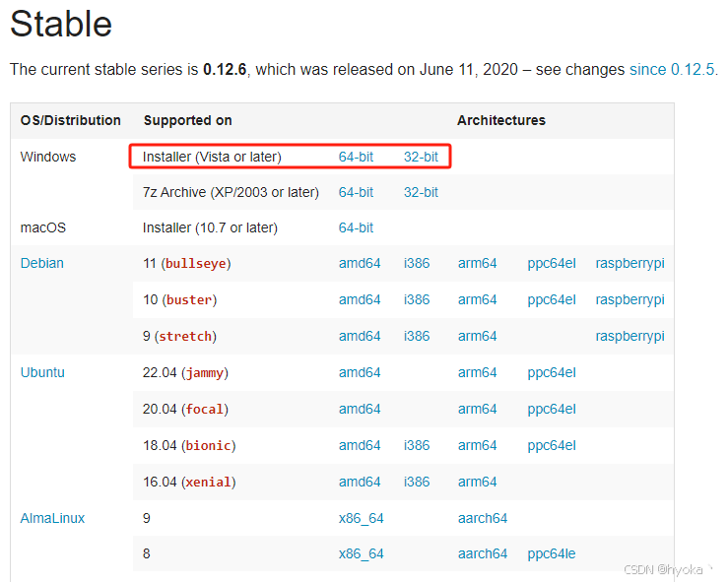728x582 pixels.
Task: Open the AlmaLinux distribution link
Action: 52,518
